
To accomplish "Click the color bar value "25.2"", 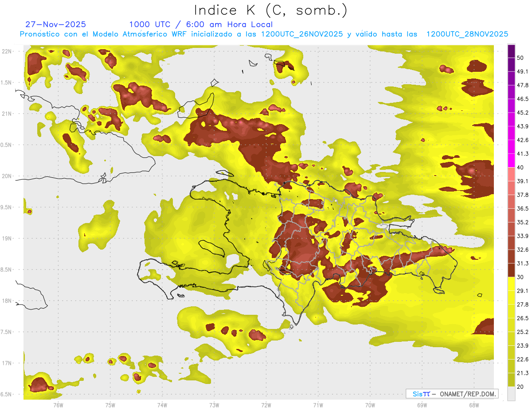I will (523, 332).
